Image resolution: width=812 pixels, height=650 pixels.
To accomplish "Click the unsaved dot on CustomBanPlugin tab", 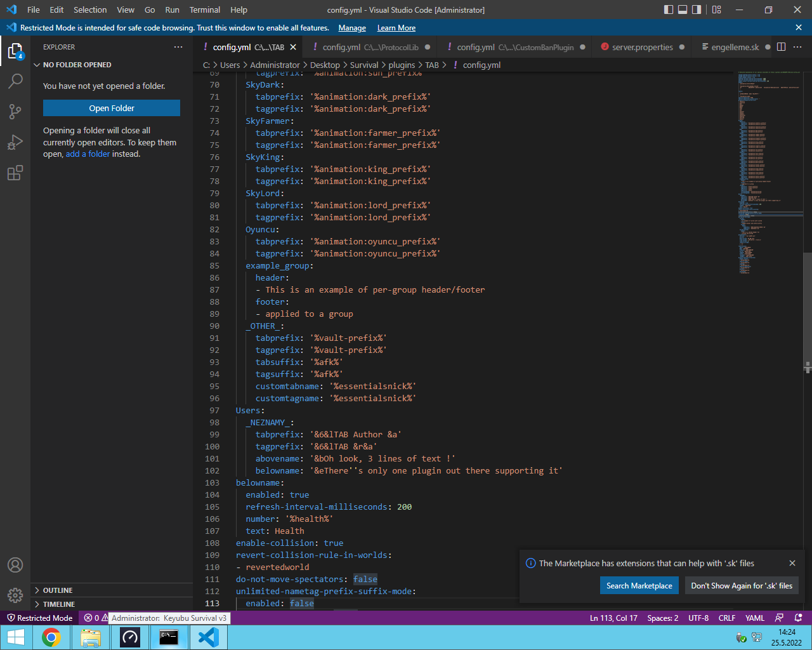I will [x=583, y=47].
